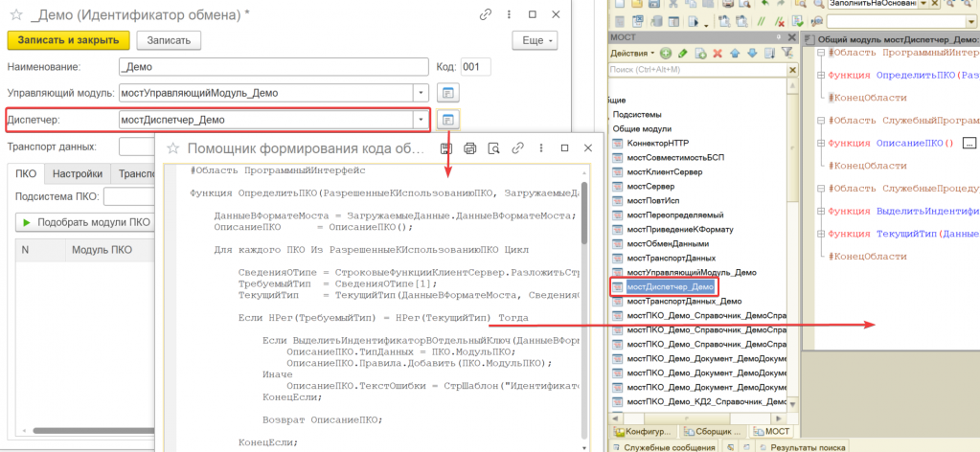Screen dimensions: 980x452
Task: Delete item with red X in МОСТ panel
Action: 718,54
